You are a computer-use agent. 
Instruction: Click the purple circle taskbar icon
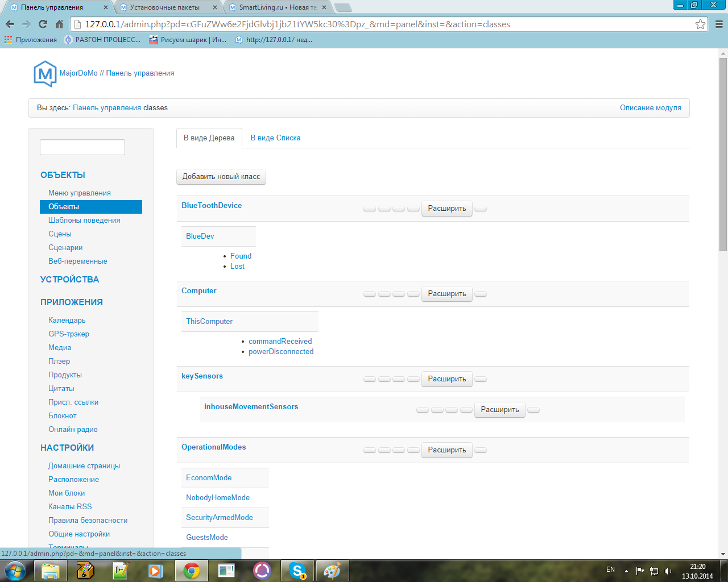[x=262, y=570]
